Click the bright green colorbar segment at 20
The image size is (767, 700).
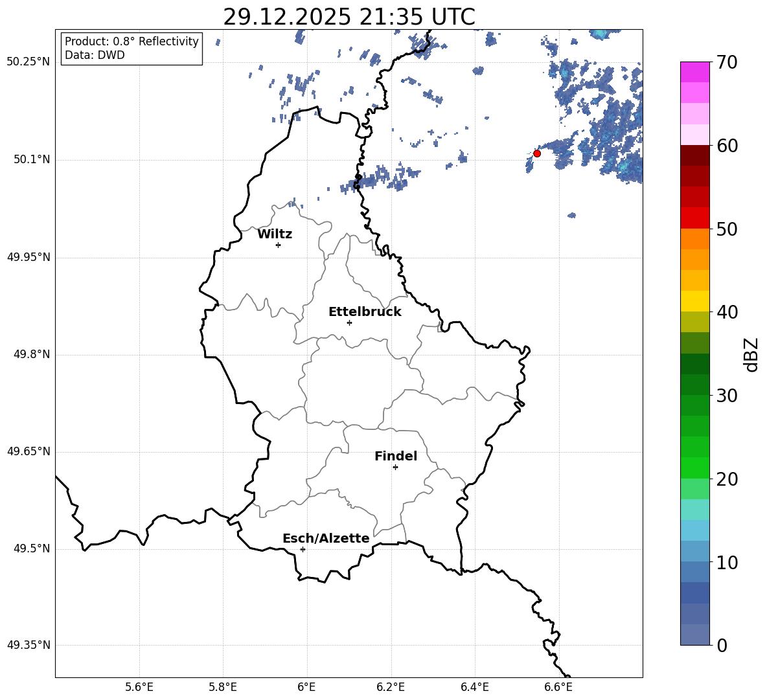coord(695,468)
